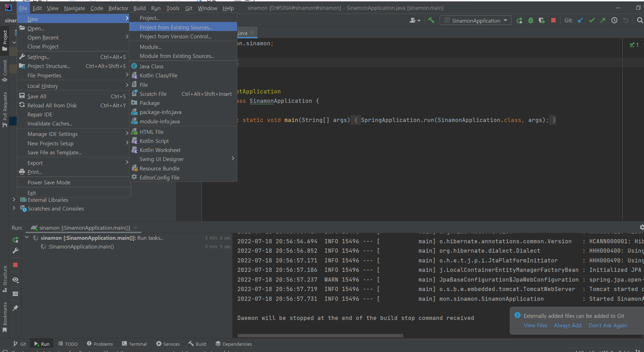The height and width of the screenshot is (352, 644).
Task: Choose Kotlin Class/File menu entry
Action: click(x=183, y=75)
